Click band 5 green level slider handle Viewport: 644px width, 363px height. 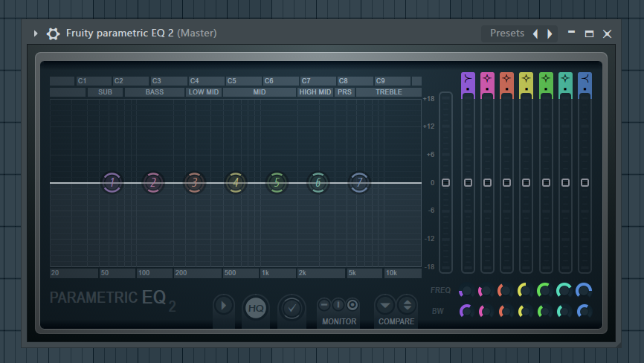point(546,183)
